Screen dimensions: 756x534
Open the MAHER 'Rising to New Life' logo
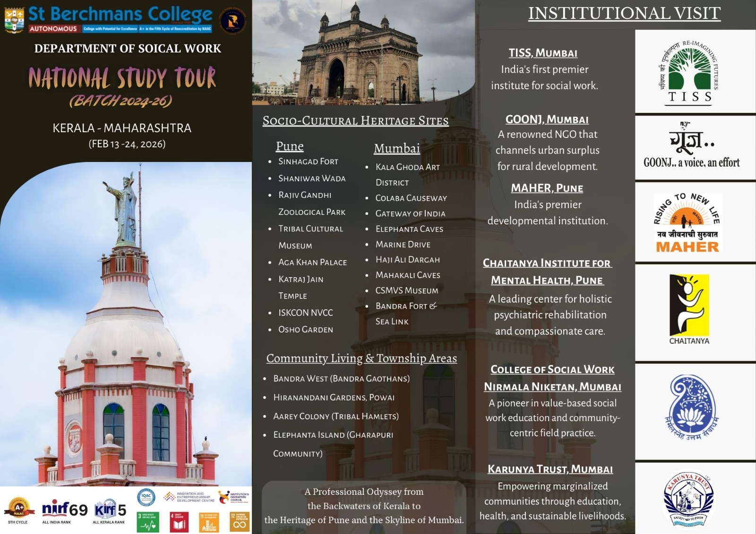pos(687,222)
